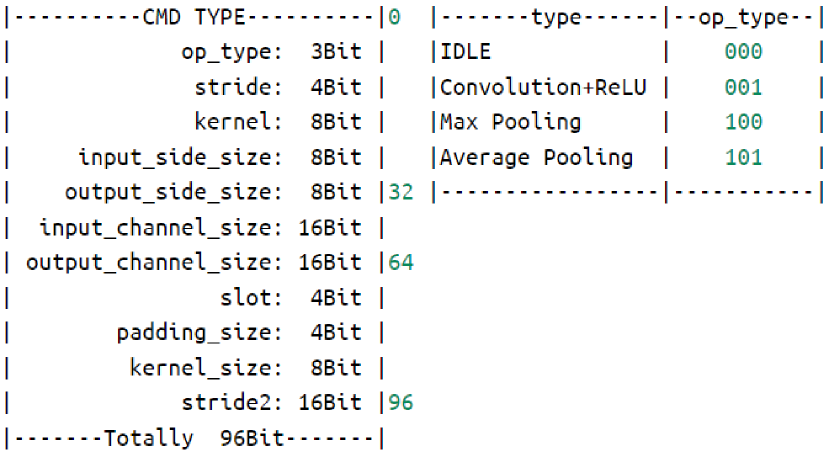830x457 pixels.
Task: Select the padding_size field label
Action: pyautogui.click(x=192, y=332)
